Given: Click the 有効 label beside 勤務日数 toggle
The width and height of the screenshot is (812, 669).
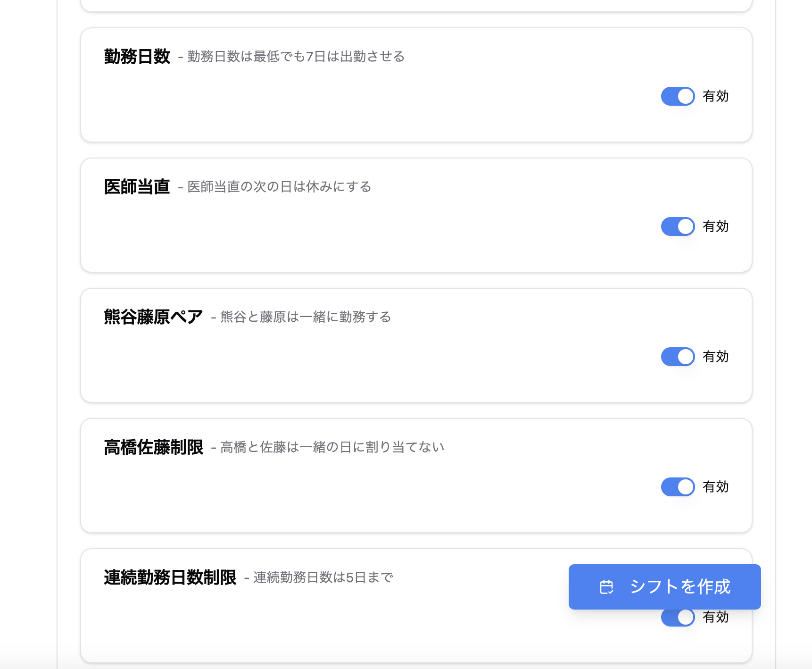Looking at the screenshot, I should [715, 96].
